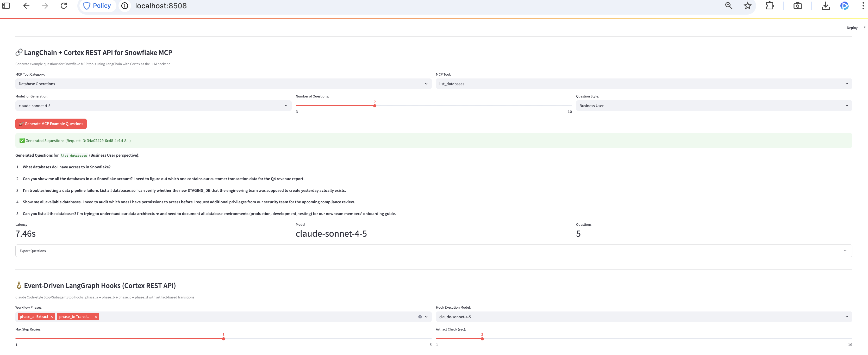Click the browser back arrow
The image size is (868, 355).
[x=26, y=6]
